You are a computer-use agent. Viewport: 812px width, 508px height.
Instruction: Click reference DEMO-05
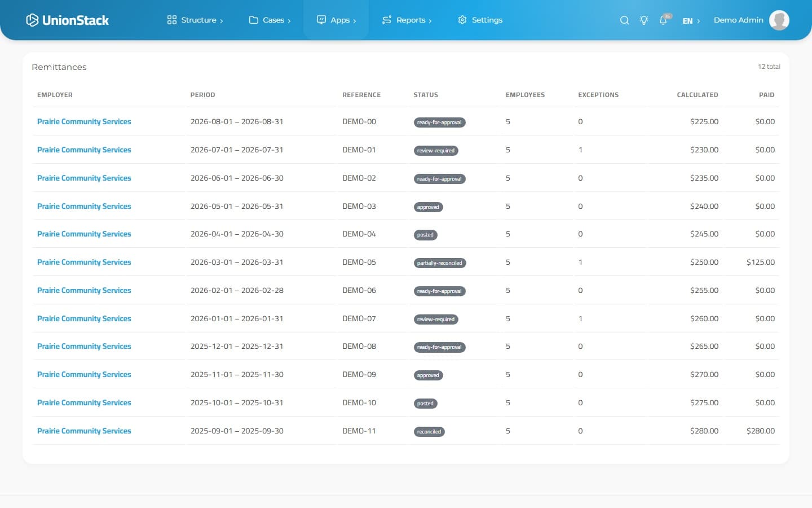pyautogui.click(x=359, y=262)
